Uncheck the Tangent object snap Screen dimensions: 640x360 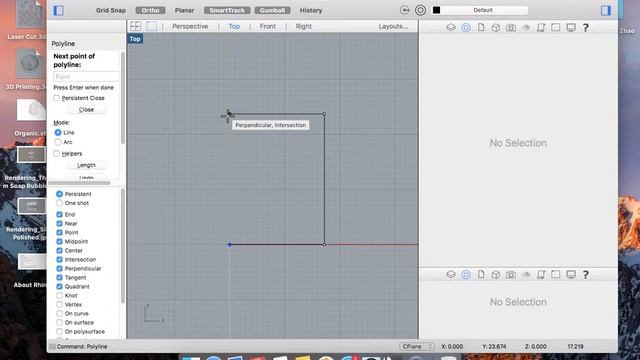tap(60, 277)
